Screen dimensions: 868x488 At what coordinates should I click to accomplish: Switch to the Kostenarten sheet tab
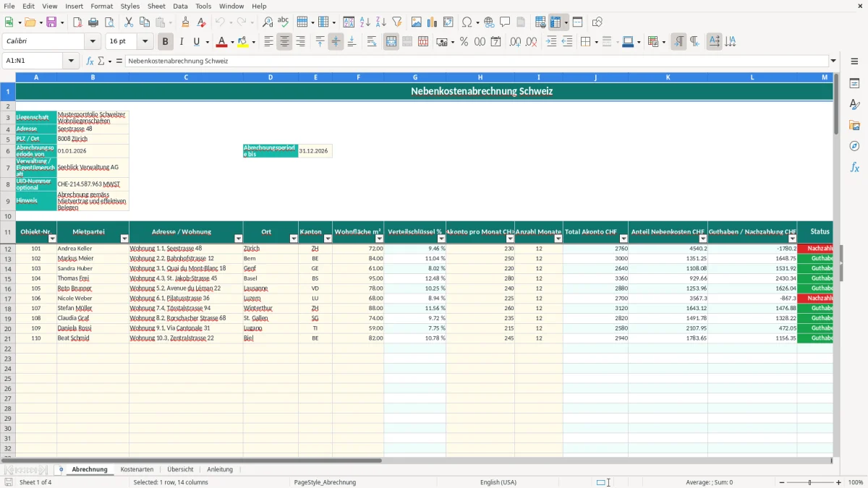point(137,469)
